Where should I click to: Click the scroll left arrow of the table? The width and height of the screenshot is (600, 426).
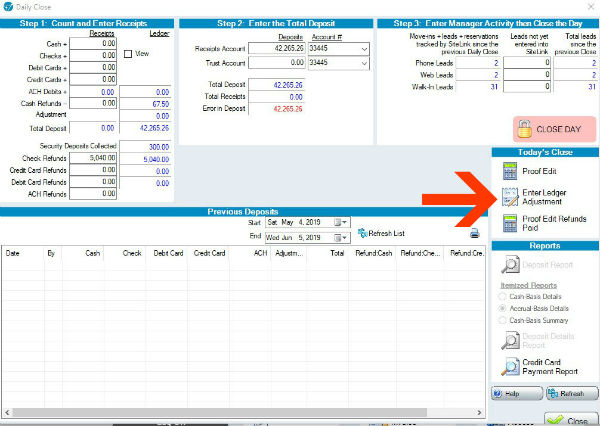(x=7, y=412)
